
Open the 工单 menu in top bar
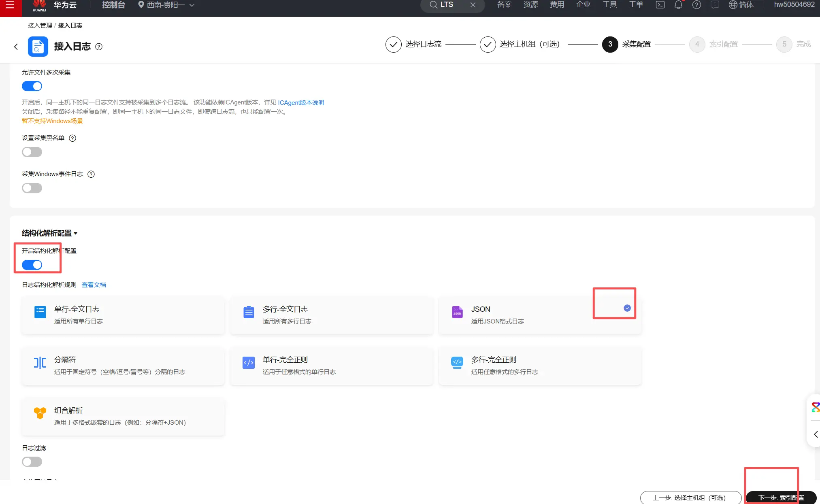(636, 5)
